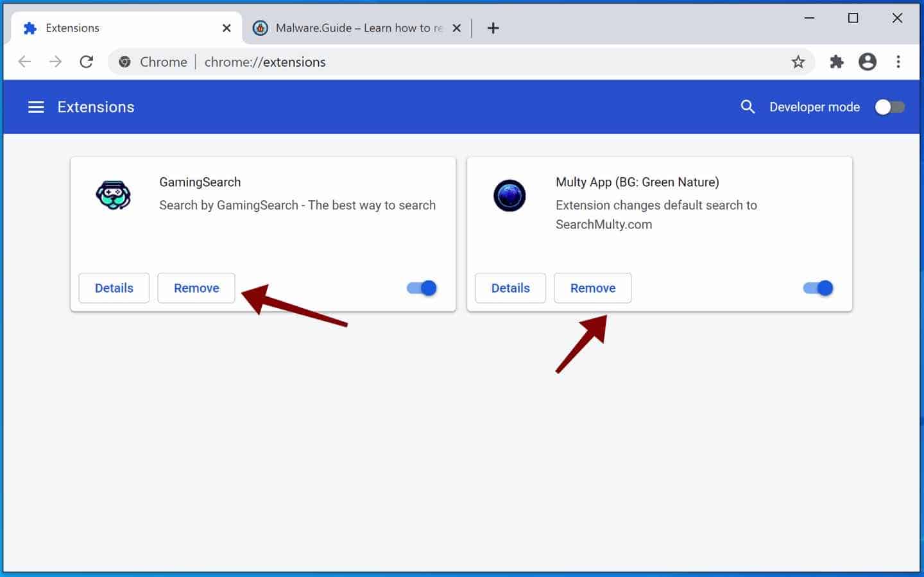Click the Multy App (BG: Green Nature) title
This screenshot has height=577, width=924.
[x=637, y=182]
